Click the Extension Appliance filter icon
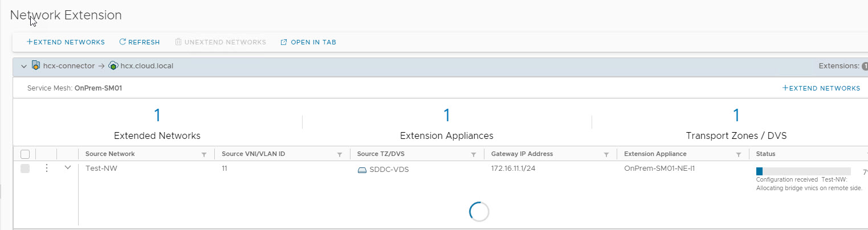 point(739,154)
